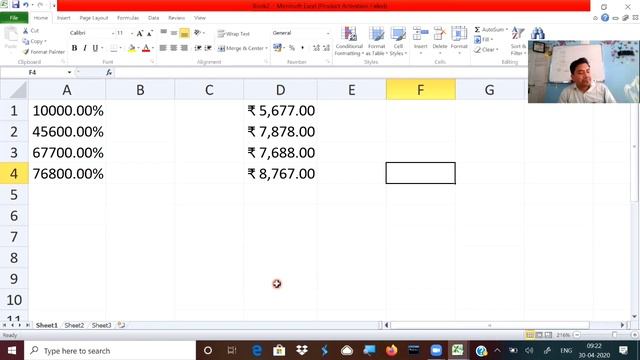This screenshot has width=640, height=360.
Task: Open the Fill dropdown in Editing
Action: pyautogui.click(x=484, y=40)
